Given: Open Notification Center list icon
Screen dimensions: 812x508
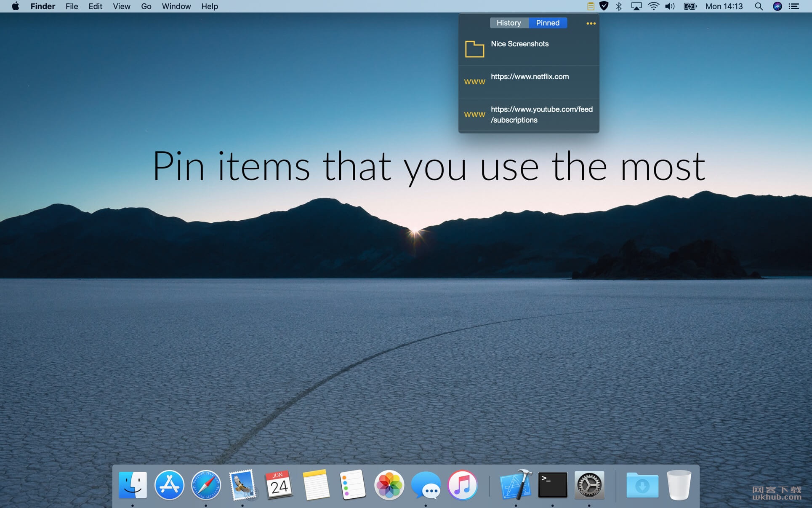Looking at the screenshot, I should [x=794, y=6].
